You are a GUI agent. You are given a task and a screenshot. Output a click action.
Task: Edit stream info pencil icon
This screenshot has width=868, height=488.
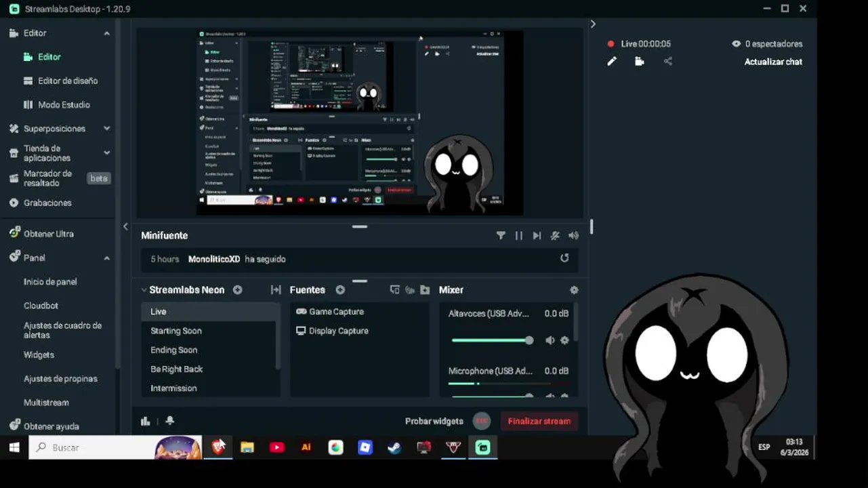pyautogui.click(x=612, y=61)
